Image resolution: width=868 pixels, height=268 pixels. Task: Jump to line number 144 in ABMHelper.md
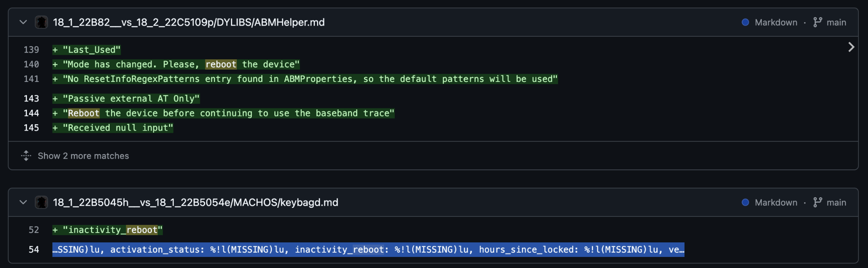point(31,113)
